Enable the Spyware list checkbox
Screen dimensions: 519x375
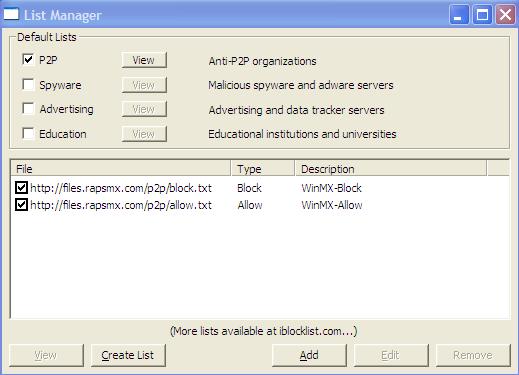click(28, 85)
